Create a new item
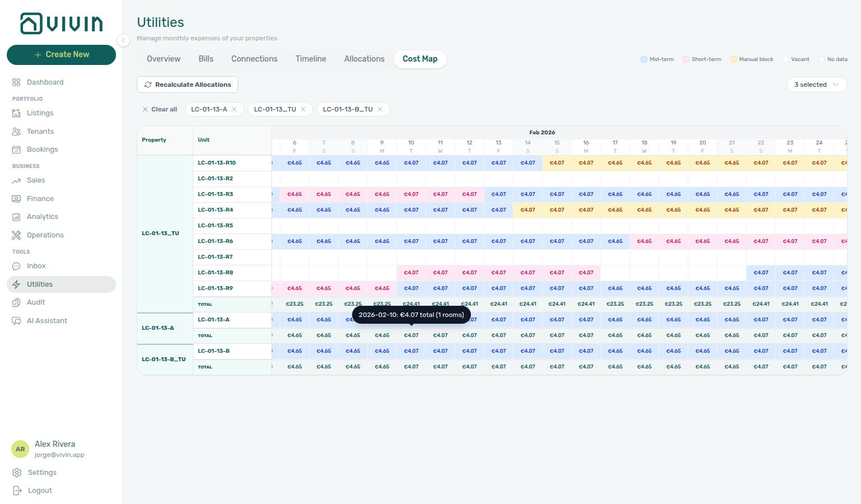Screen dimensions: 861x504 click(x=61, y=55)
